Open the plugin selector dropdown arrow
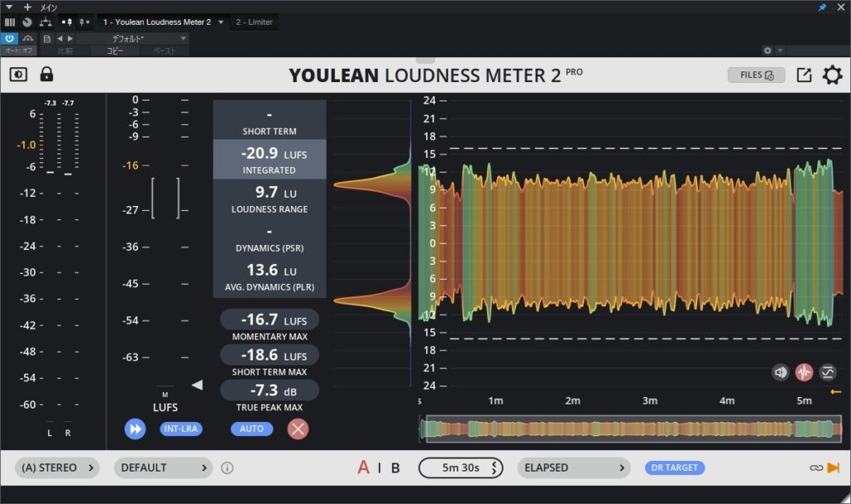 (221, 22)
